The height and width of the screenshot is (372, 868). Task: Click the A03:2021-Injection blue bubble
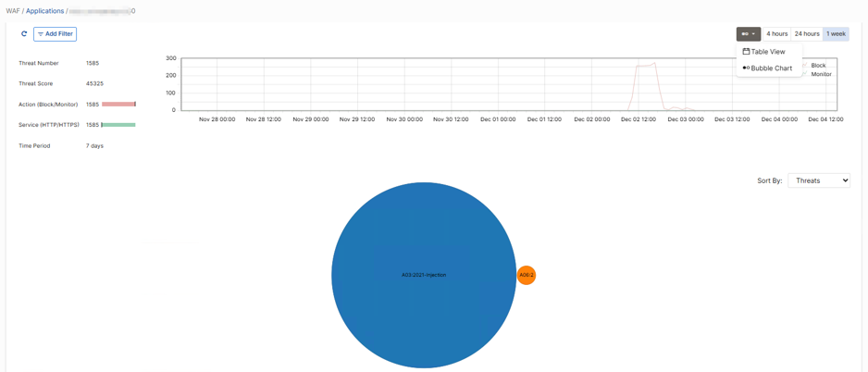tap(424, 275)
